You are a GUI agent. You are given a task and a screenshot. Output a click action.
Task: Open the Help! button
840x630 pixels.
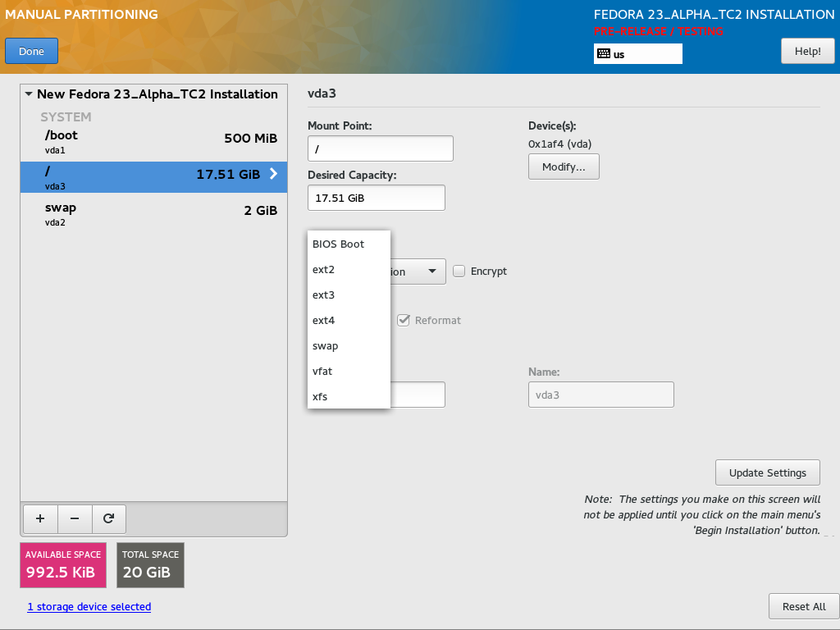coord(808,52)
